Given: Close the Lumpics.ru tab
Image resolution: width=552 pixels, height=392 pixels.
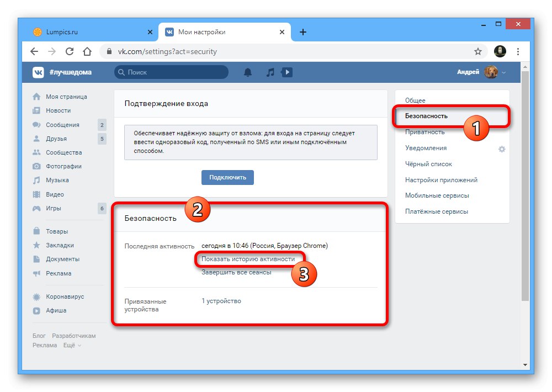Looking at the screenshot, I should tap(150, 32).
